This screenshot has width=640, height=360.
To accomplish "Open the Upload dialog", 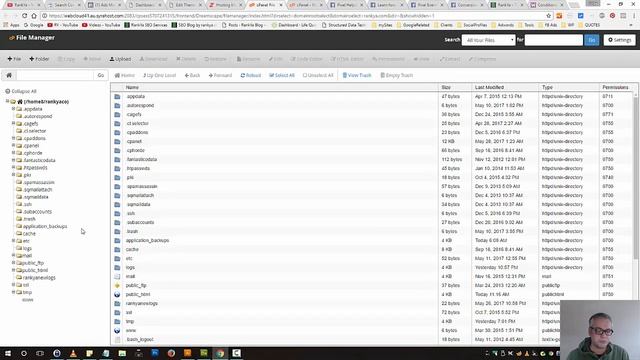I will point(120,59).
